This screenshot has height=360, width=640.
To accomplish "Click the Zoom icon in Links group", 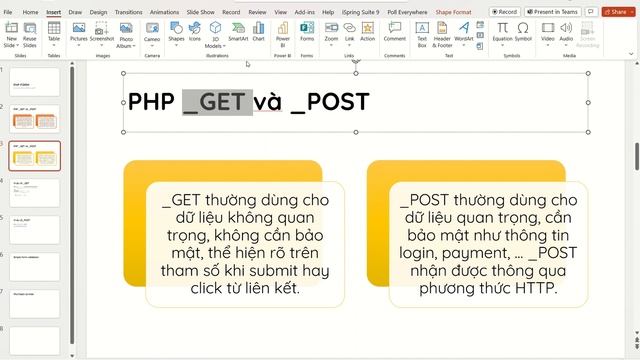I will 331,28.
